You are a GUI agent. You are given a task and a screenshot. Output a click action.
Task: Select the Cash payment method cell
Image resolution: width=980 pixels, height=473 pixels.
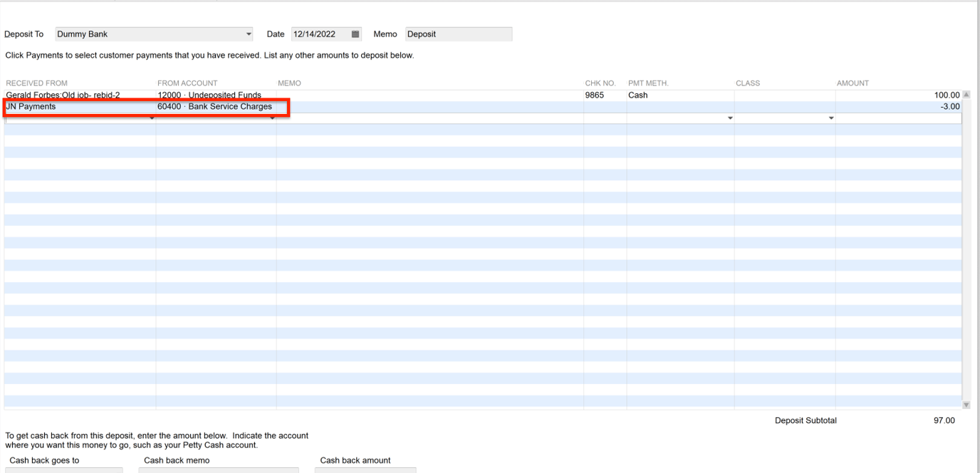click(655, 94)
